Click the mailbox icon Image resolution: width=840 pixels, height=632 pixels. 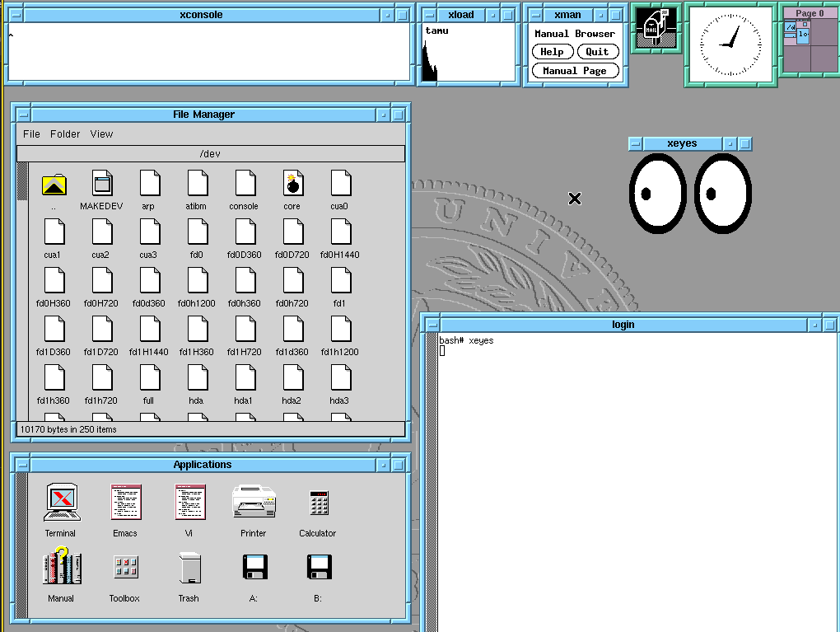656,27
